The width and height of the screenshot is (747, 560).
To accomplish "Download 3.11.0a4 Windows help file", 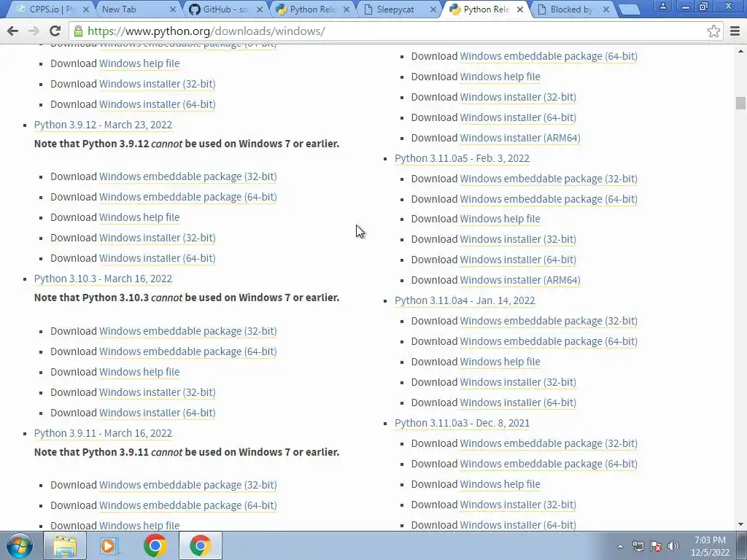I will pyautogui.click(x=500, y=362).
